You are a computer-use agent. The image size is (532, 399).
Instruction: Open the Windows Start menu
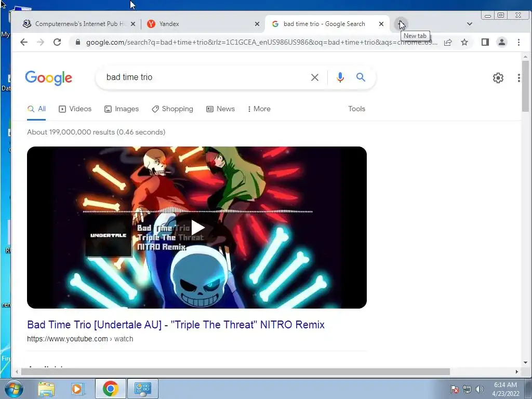(x=14, y=389)
